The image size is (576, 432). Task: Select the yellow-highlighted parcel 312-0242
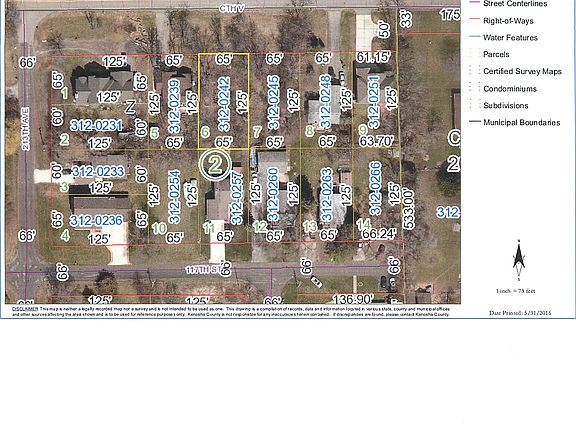pos(224,101)
